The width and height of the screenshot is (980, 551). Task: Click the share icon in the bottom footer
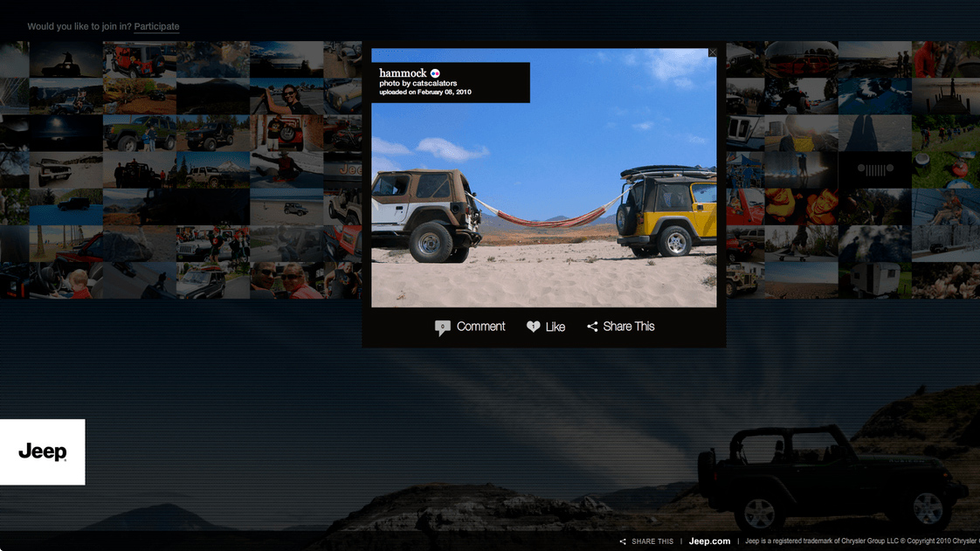[622, 541]
